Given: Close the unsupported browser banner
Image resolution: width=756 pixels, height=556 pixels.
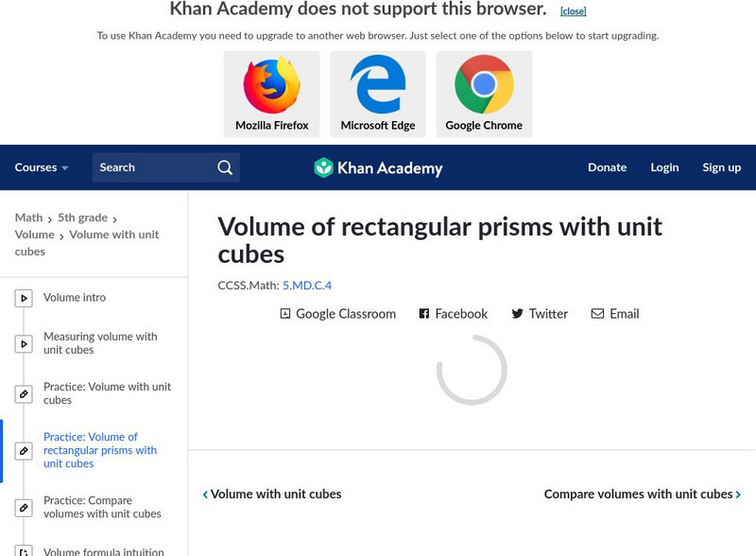Looking at the screenshot, I should [573, 11].
